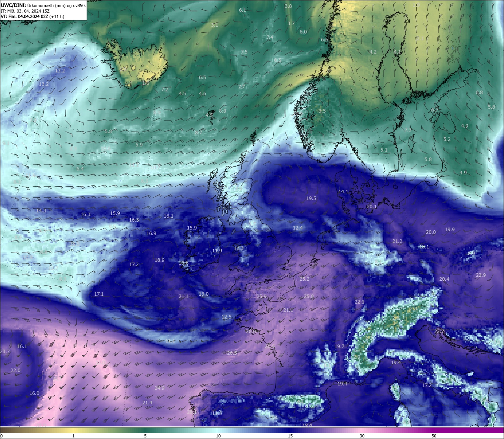This screenshot has height=439, width=504.
Task: Click the 6.0 map value
Action: point(303,31)
